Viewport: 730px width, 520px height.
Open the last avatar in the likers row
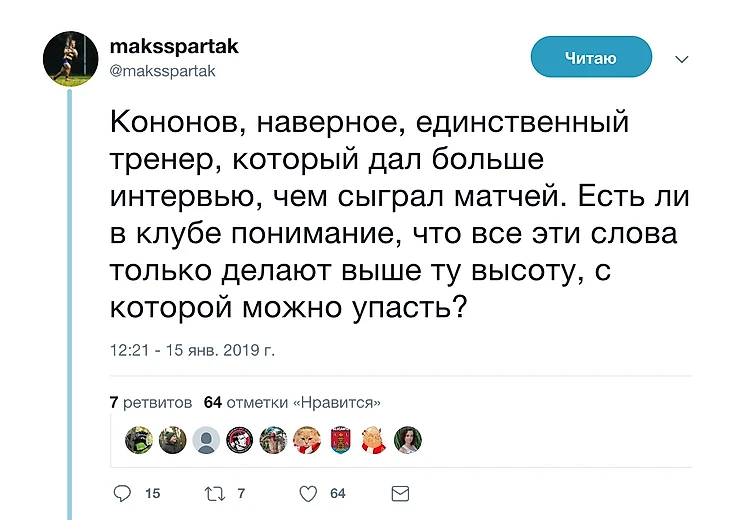coord(407,440)
